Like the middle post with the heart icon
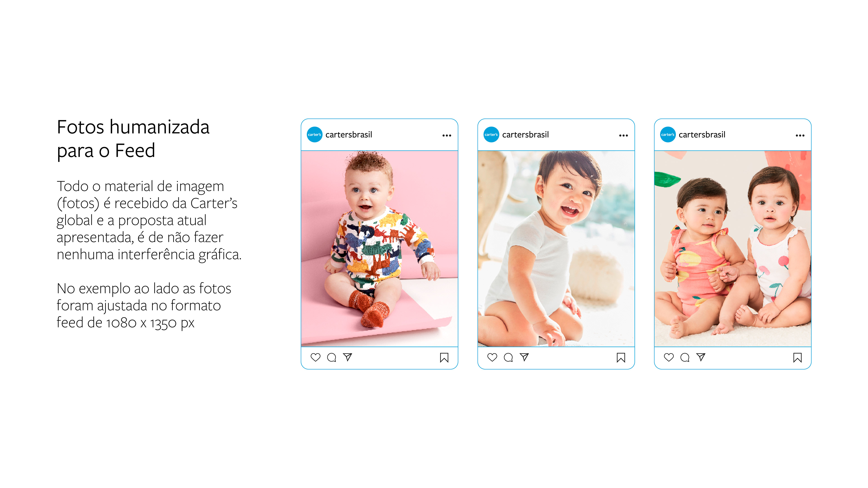Image resolution: width=868 pixels, height=488 pixels. tap(492, 357)
